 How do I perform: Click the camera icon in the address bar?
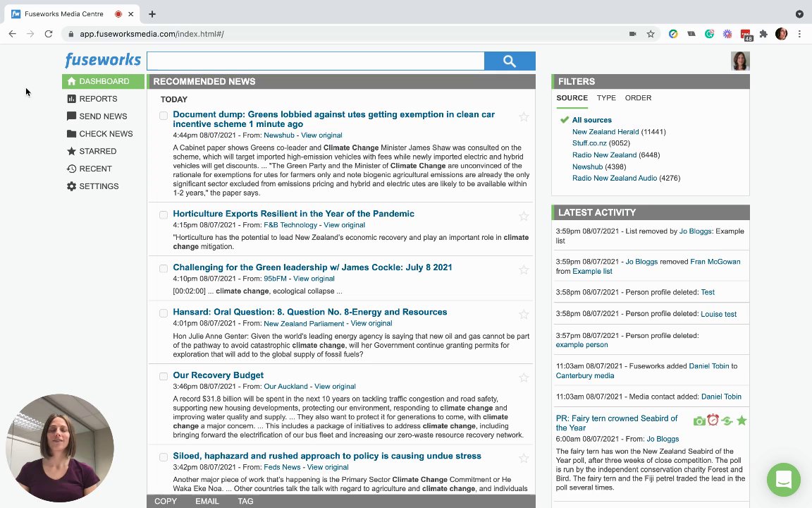click(x=632, y=34)
